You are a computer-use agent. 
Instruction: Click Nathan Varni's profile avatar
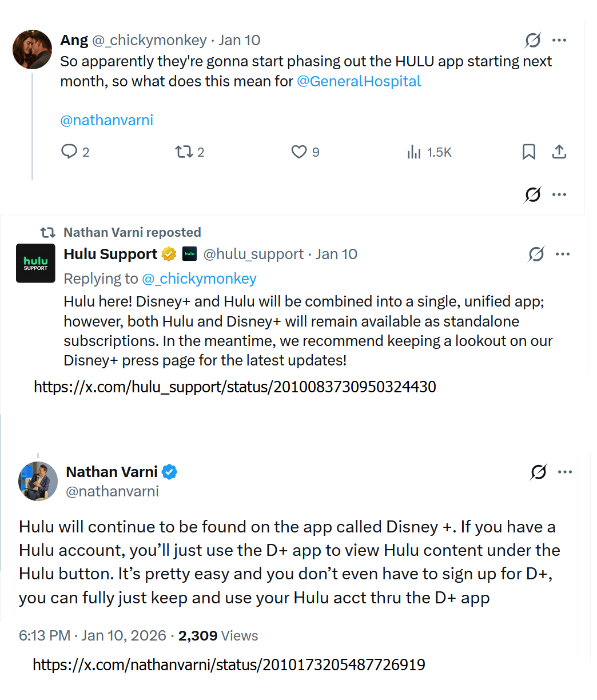(38, 481)
